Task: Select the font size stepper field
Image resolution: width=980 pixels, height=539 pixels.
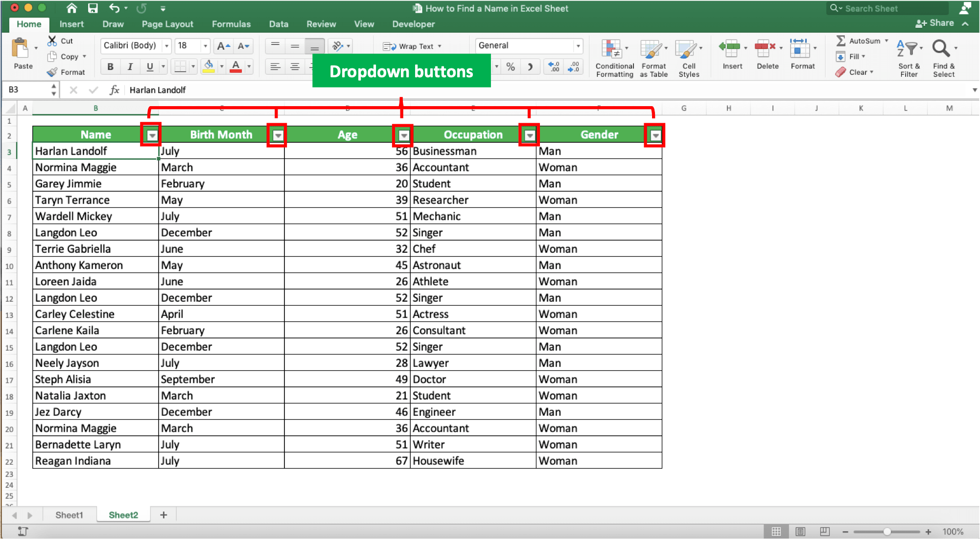Action: [190, 45]
